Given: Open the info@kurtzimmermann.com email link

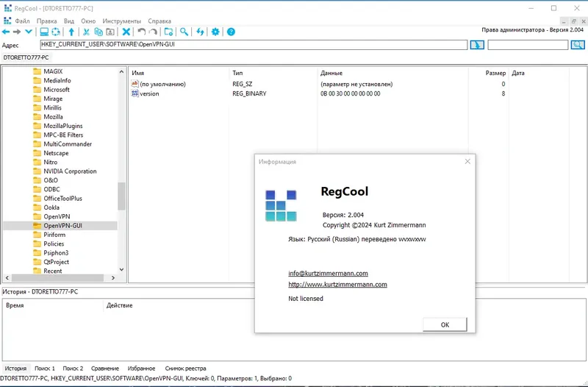Looking at the screenshot, I should pos(328,273).
